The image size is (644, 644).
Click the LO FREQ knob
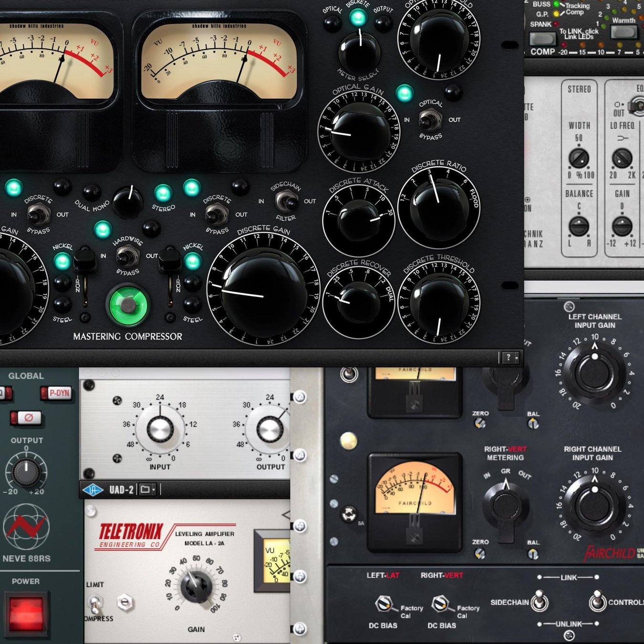pyautogui.click(x=622, y=158)
